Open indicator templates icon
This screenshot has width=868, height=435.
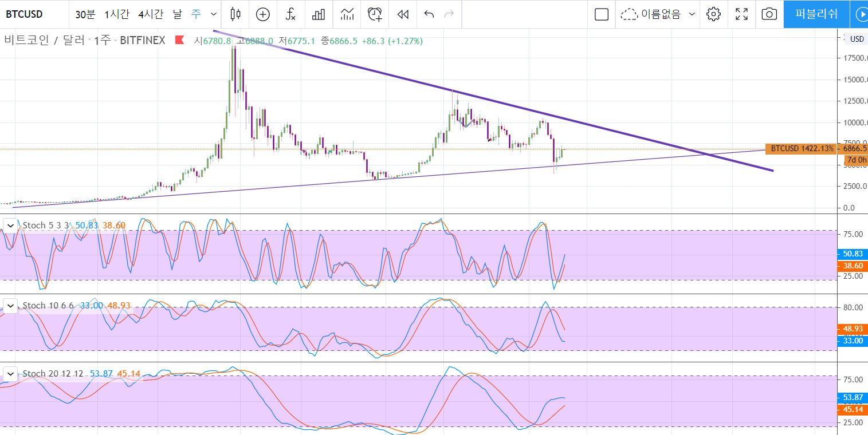tap(347, 14)
